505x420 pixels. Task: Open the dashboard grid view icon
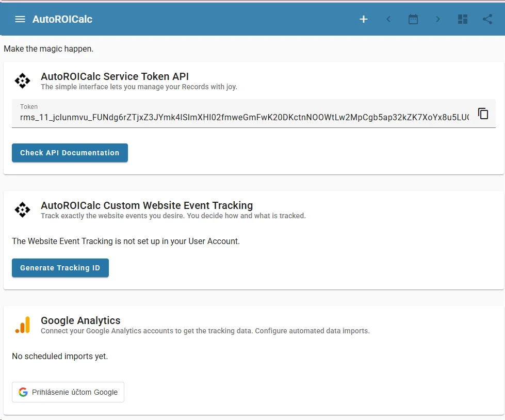pos(462,19)
